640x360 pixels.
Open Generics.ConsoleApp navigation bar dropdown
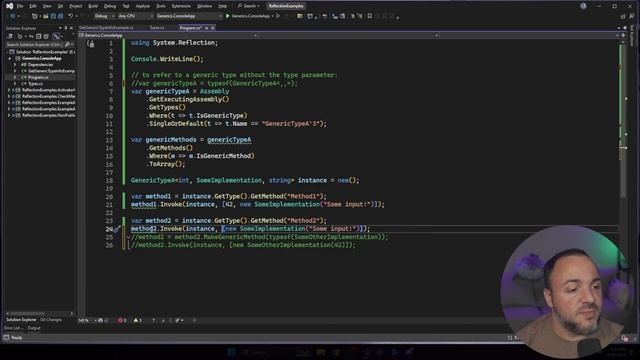(x=168, y=36)
